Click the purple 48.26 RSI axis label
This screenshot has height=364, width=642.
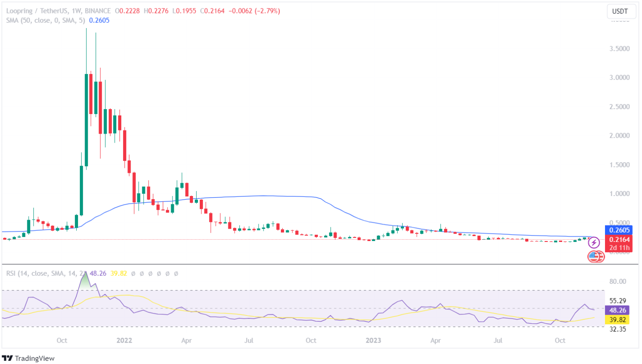click(617, 310)
